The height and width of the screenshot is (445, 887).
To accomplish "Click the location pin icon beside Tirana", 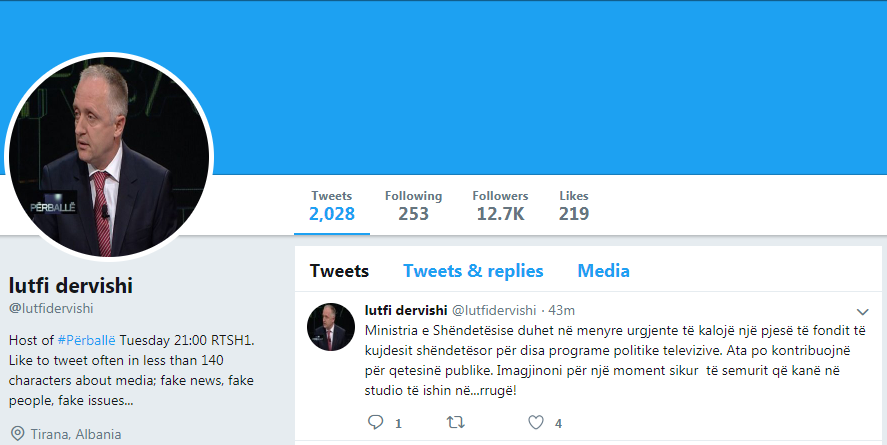I will [17, 434].
